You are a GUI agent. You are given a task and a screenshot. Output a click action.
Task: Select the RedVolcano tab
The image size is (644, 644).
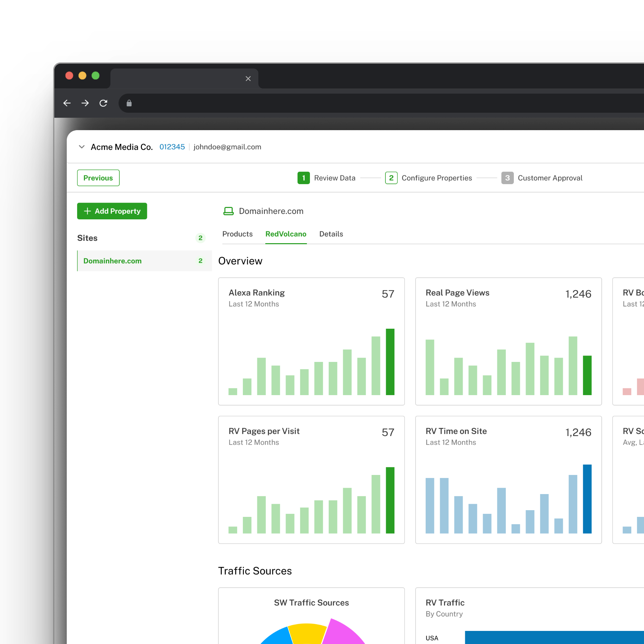[x=286, y=234]
